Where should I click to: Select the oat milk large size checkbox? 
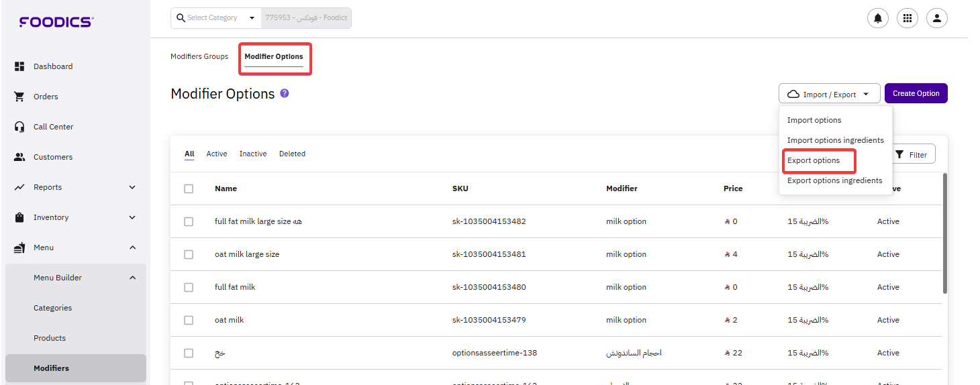pos(189,255)
